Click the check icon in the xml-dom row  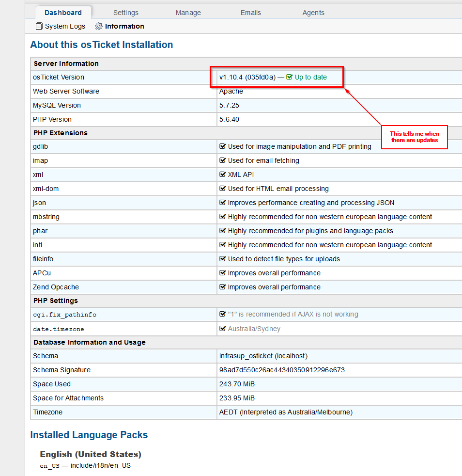(222, 189)
